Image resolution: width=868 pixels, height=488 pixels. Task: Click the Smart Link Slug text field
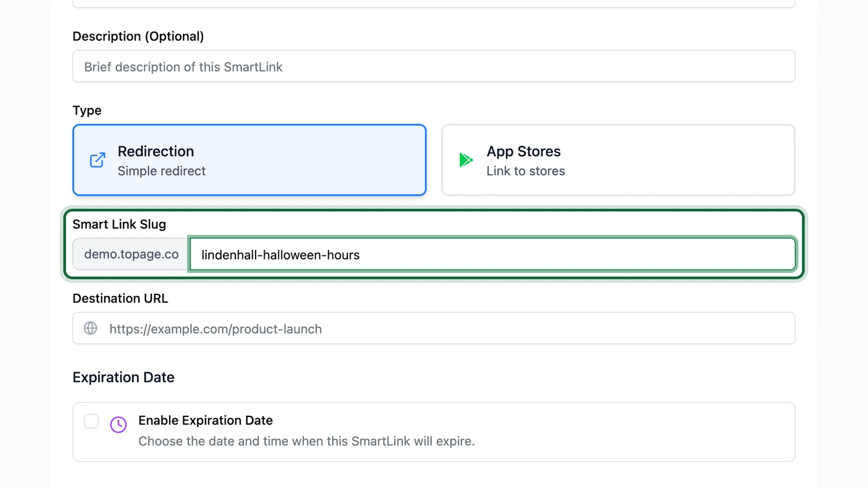pos(493,254)
